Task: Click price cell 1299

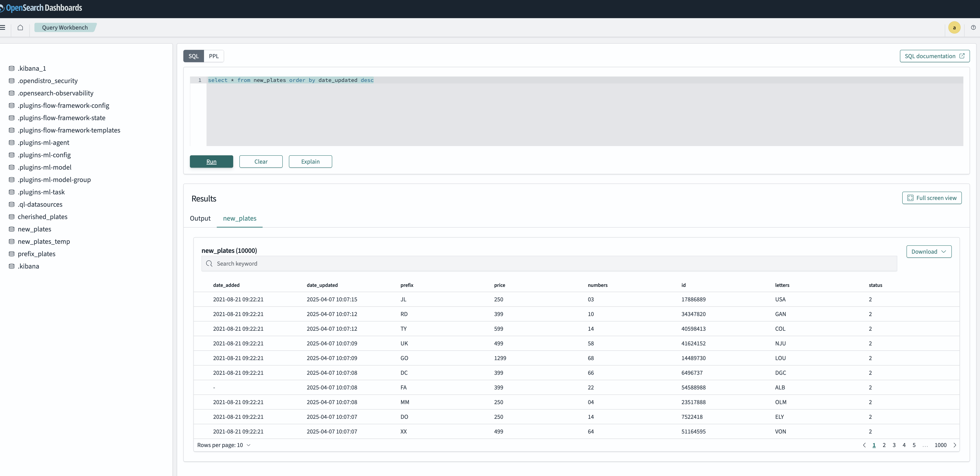Action: pyautogui.click(x=500, y=358)
